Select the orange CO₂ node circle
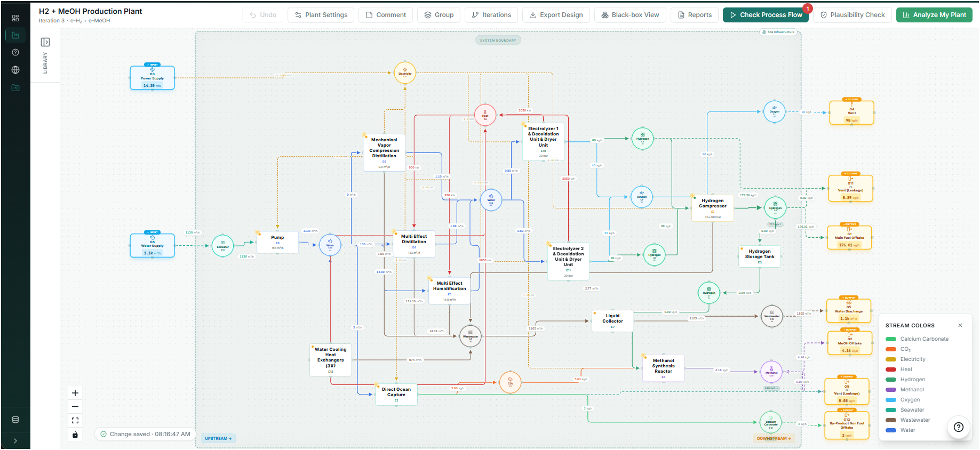This screenshot has width=980, height=450. pos(510,382)
